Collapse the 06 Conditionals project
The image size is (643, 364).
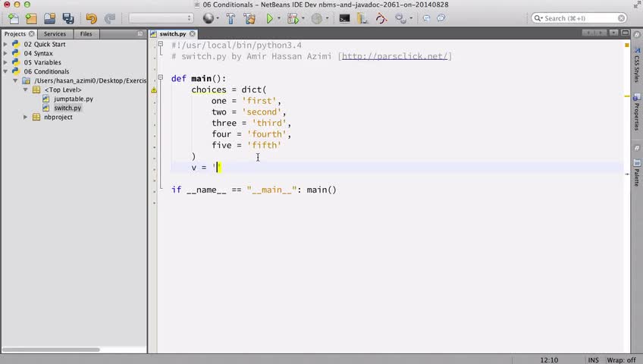(x=5, y=71)
